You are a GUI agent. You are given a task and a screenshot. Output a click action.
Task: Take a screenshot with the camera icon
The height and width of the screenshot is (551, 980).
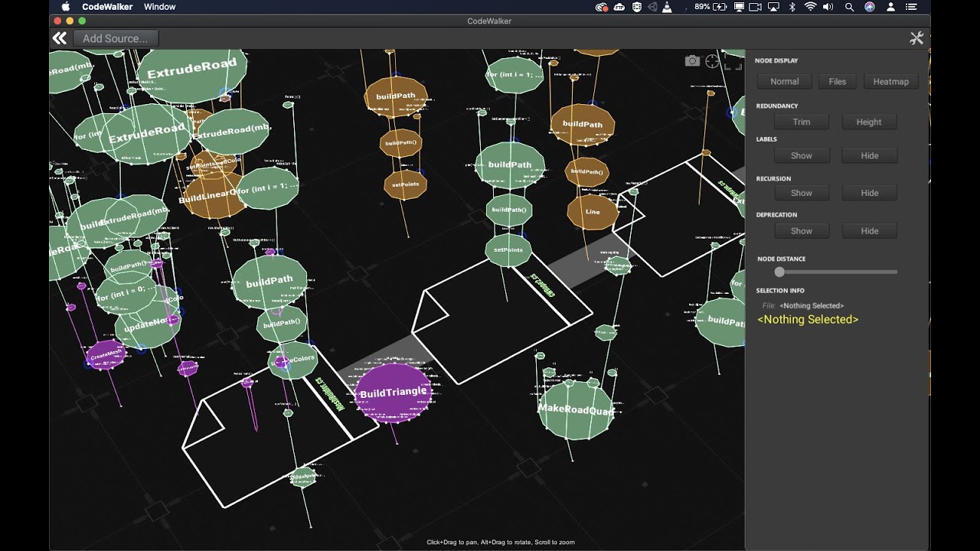tap(692, 61)
